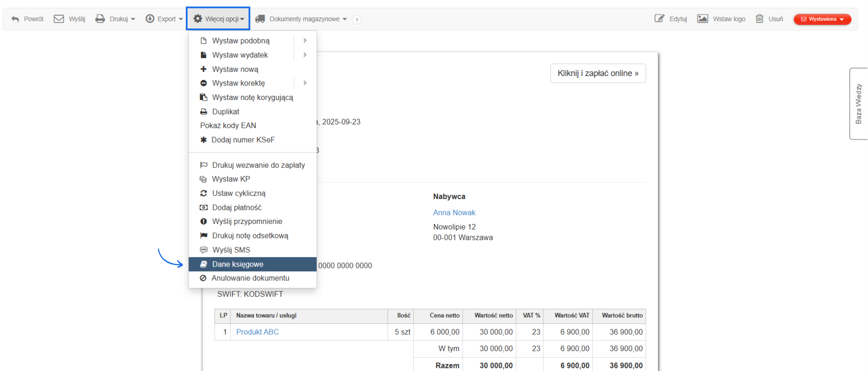Click the Wstaw logo image icon

(702, 19)
